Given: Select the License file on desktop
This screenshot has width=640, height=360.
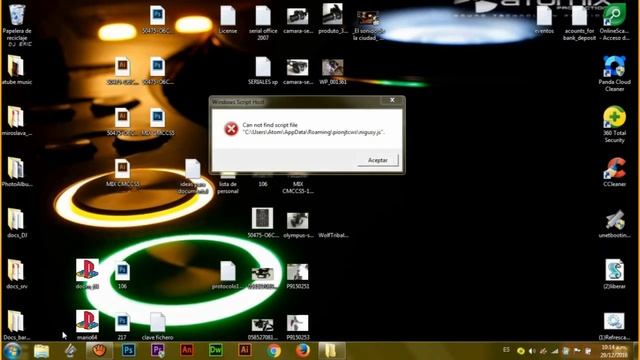Looking at the screenshot, I should (x=228, y=16).
